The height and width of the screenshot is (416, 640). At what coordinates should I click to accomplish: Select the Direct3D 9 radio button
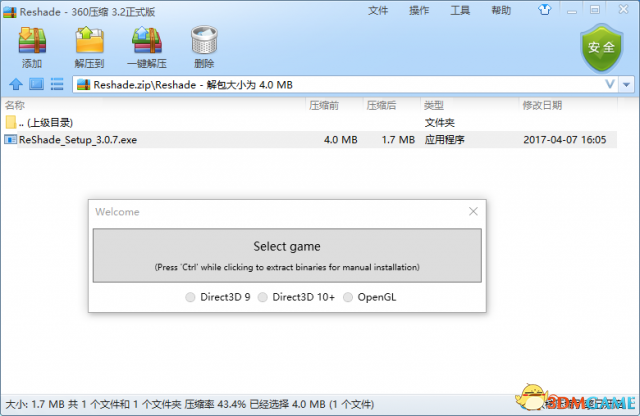tap(190, 297)
